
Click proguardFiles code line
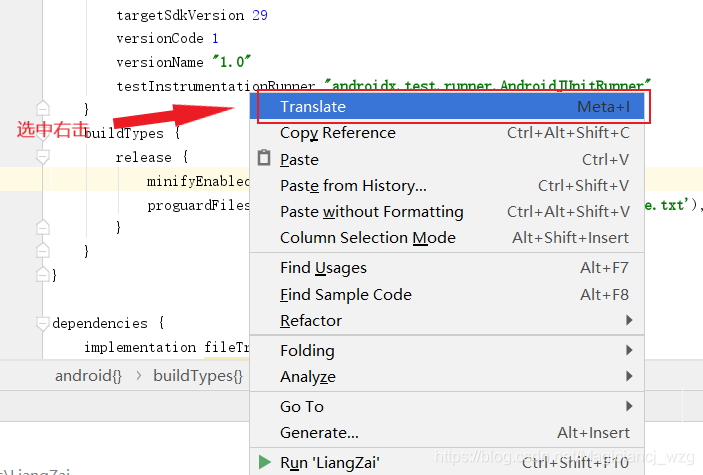point(198,205)
